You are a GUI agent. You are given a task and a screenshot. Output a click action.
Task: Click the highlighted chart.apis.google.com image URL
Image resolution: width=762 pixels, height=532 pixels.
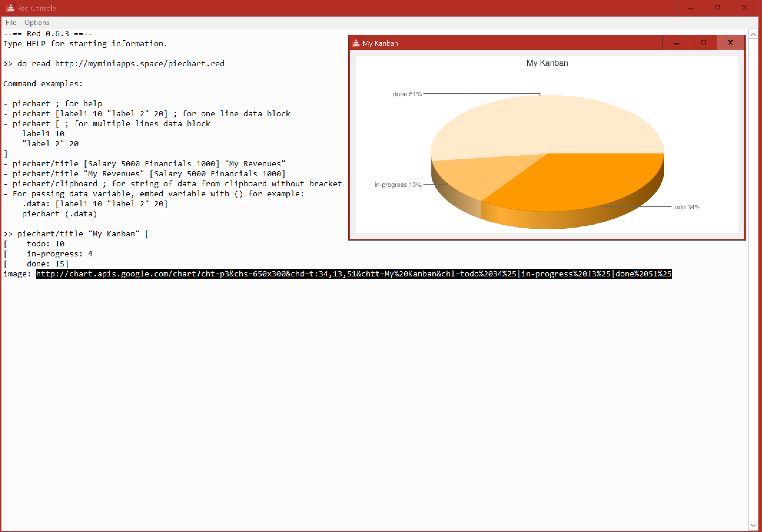[354, 274]
